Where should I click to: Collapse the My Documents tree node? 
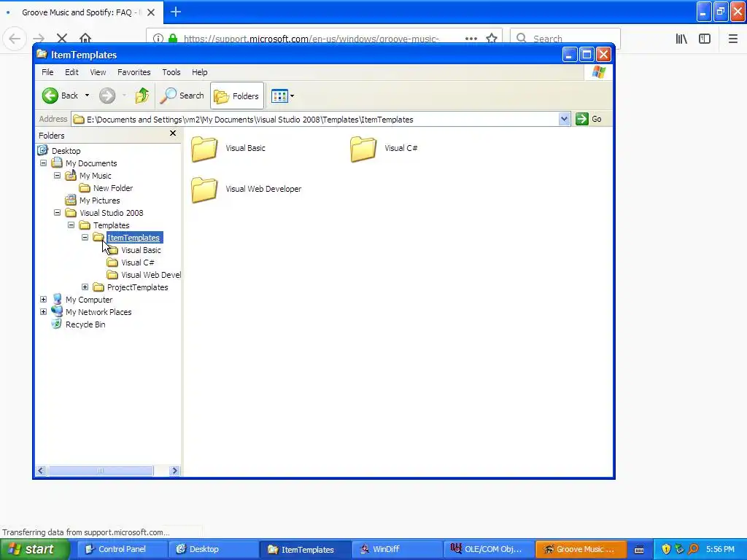[43, 163]
